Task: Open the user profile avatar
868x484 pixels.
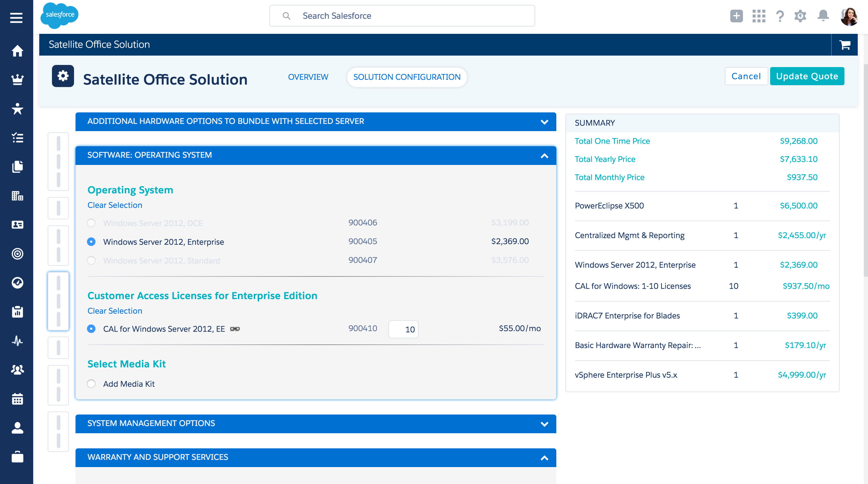Action: (x=849, y=16)
